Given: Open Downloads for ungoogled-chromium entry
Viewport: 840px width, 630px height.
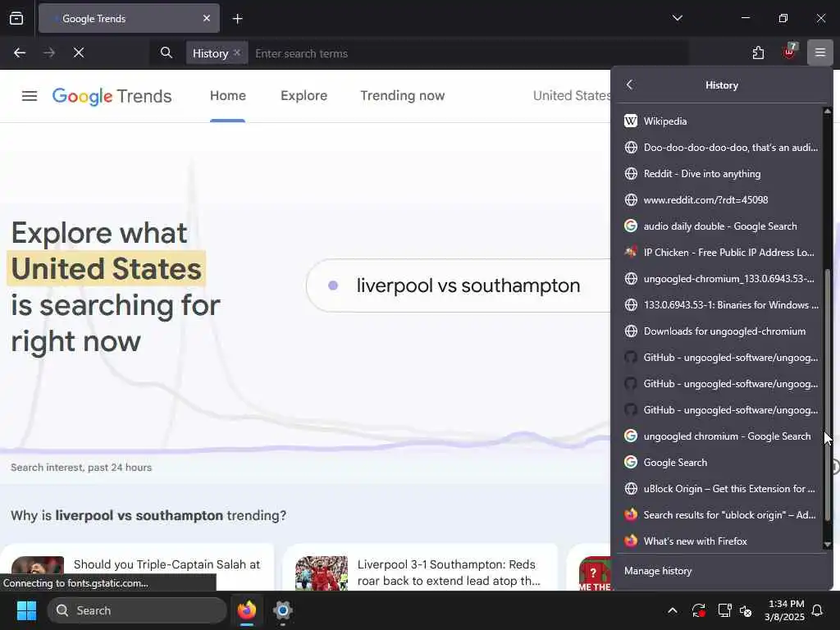Looking at the screenshot, I should (721, 331).
